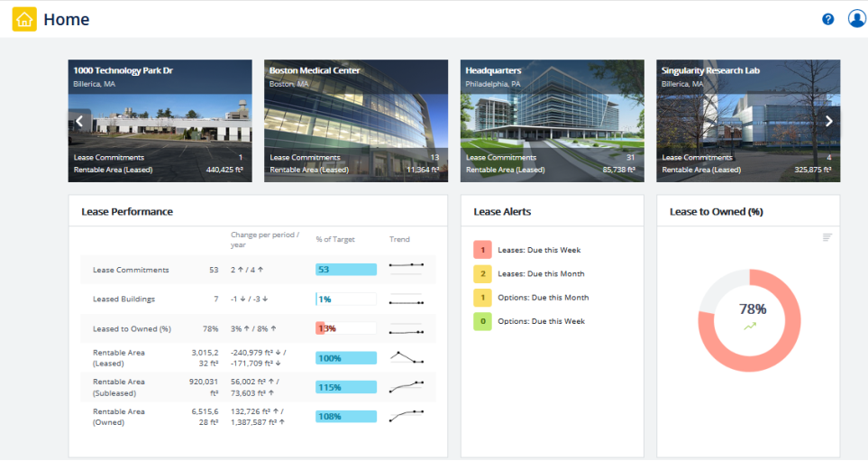Click the red badge for Leases Due this Week
The image size is (868, 461).
[x=482, y=250]
